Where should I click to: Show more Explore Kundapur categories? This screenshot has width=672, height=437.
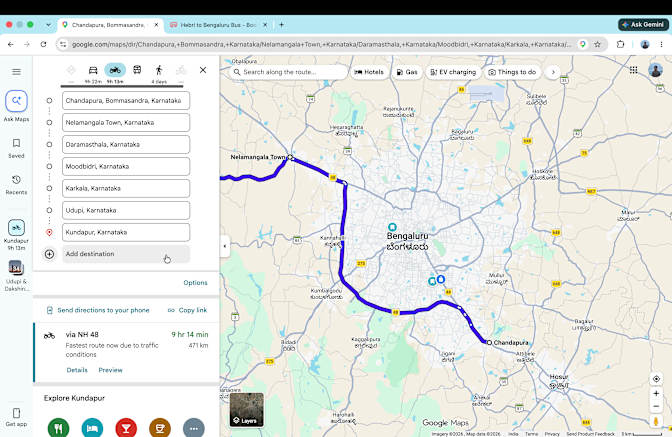pyautogui.click(x=194, y=428)
